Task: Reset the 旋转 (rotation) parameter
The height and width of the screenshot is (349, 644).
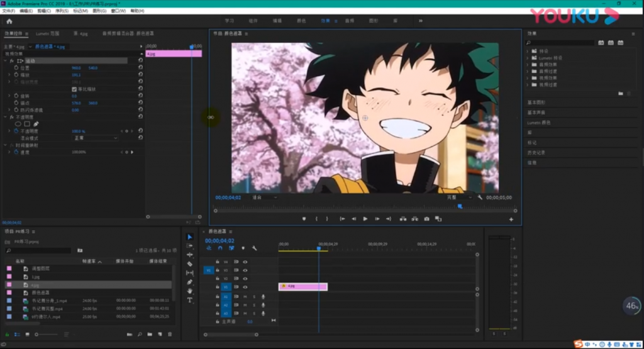Action: [140, 96]
